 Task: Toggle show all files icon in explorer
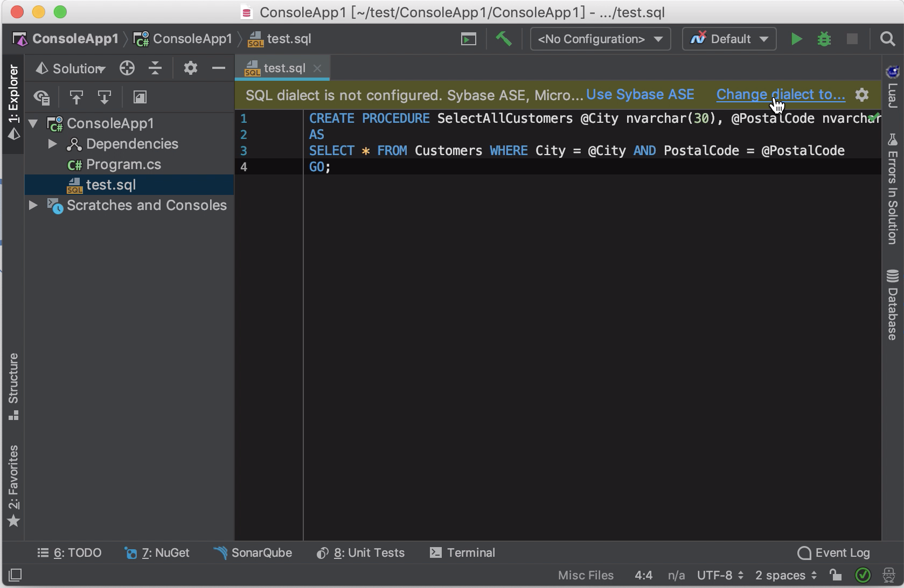41,97
